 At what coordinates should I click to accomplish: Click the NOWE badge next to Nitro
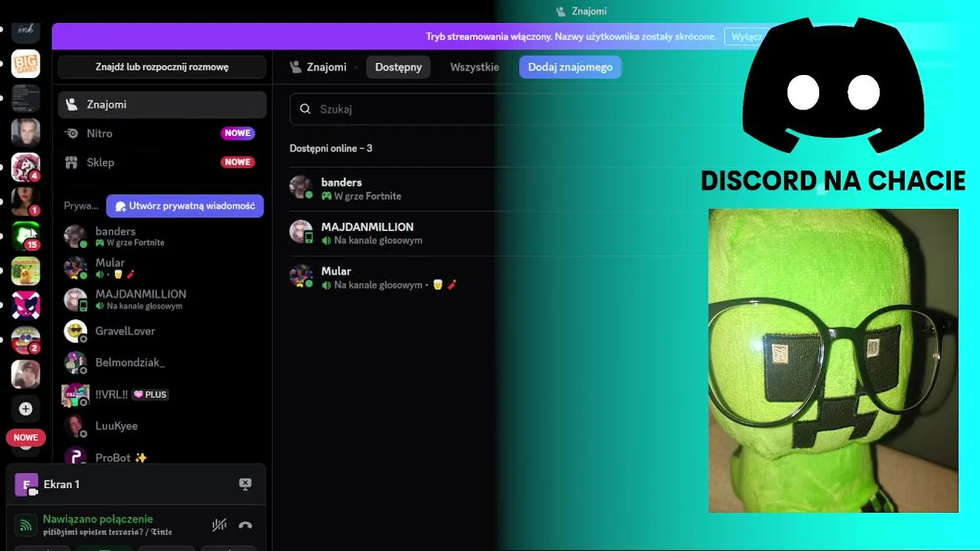237,133
